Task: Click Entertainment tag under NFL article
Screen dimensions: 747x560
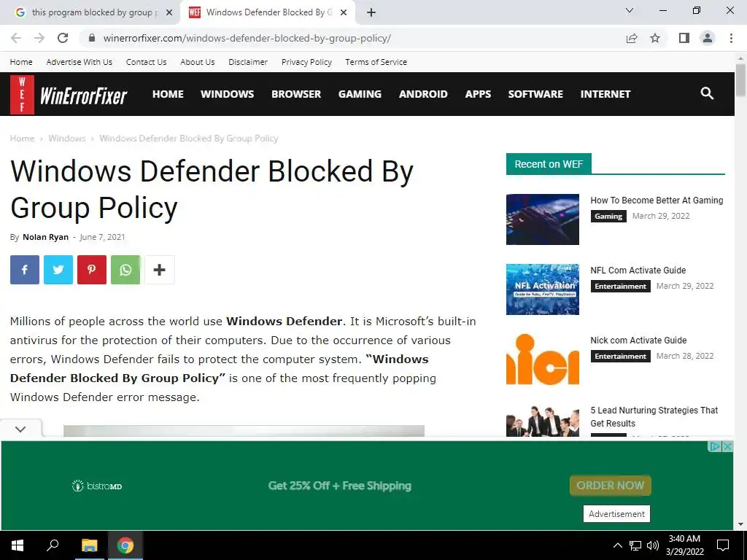Action: tap(620, 286)
